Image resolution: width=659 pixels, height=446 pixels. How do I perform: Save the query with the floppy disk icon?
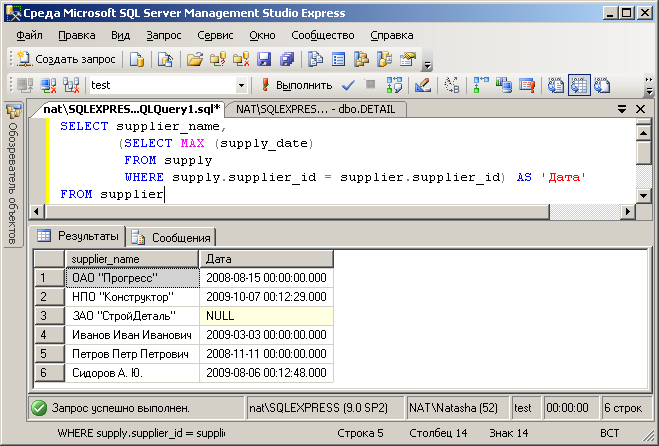264,59
